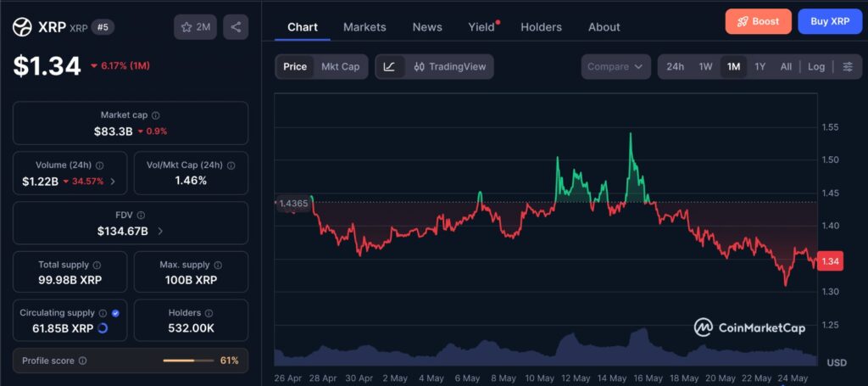Click the 61% profile score value
This screenshot has height=386, width=868.
tap(229, 361)
